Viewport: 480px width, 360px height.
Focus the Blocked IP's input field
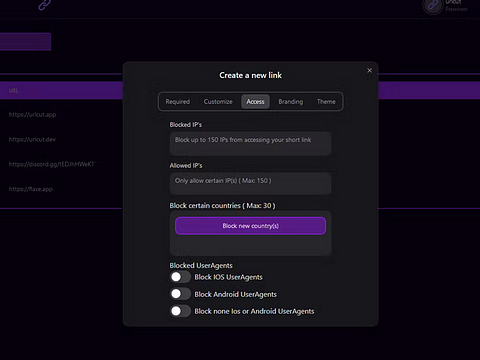pos(251,144)
